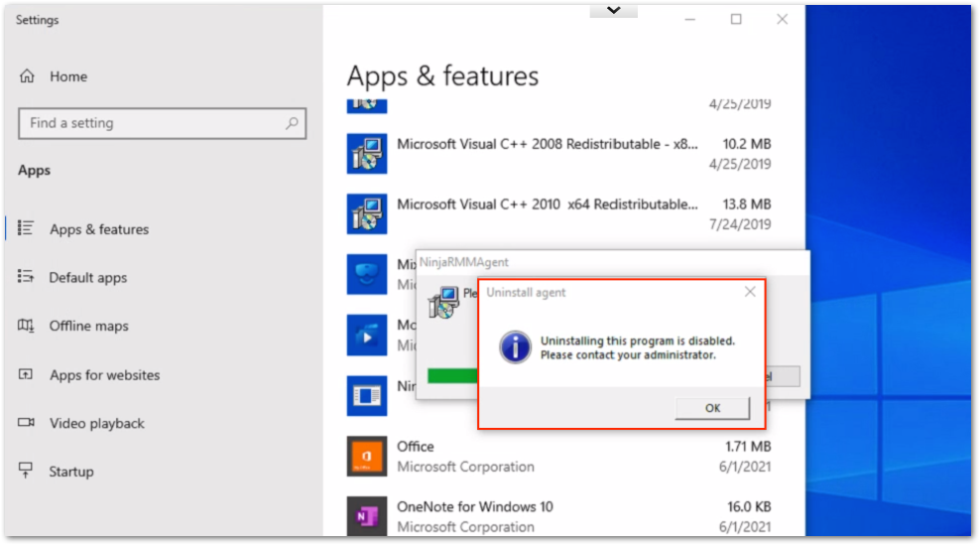
Task: Click OK in the Uninstall agent dialog
Action: [712, 408]
